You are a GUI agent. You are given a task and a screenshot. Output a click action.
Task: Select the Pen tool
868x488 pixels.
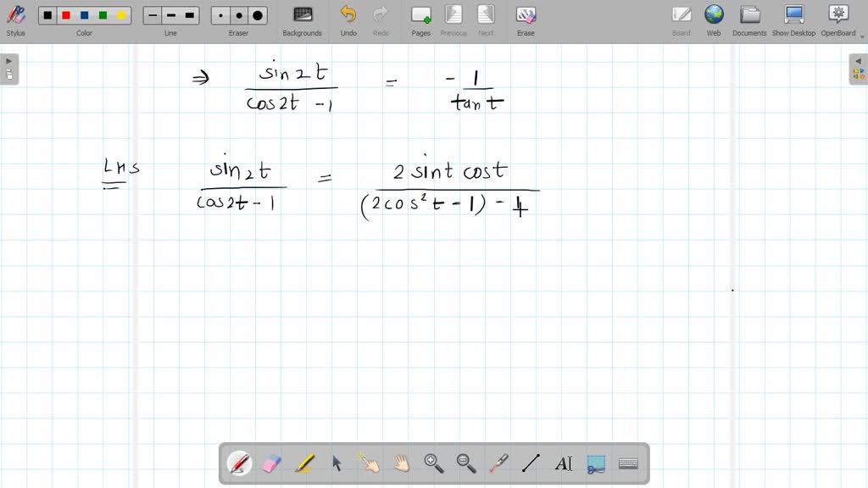240,463
